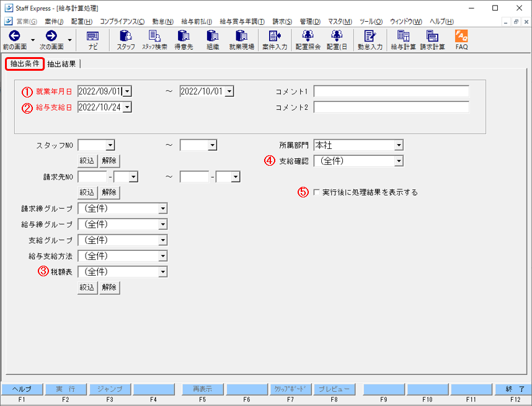The image size is (532, 406).
Task: Open the starting スタッフNO dropdown
Action: [x=110, y=145]
